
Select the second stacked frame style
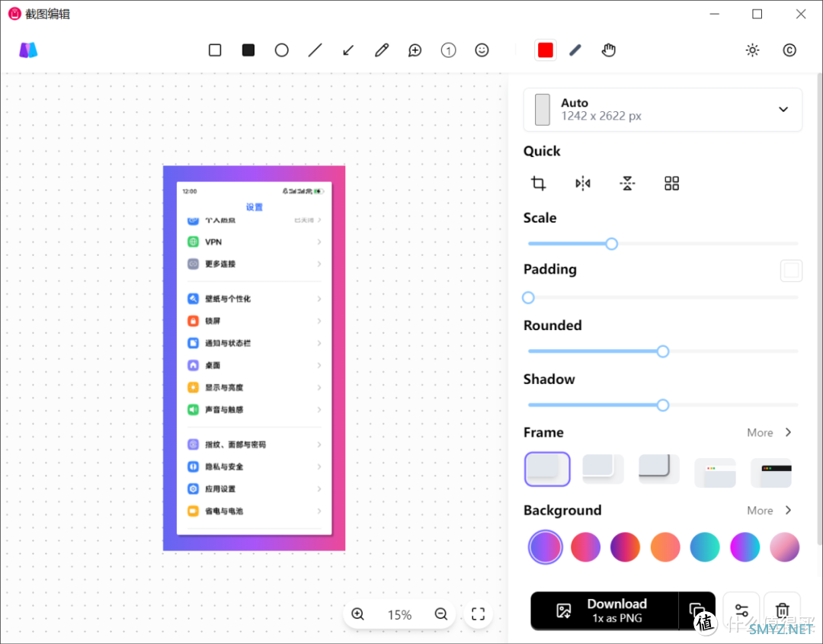604,469
